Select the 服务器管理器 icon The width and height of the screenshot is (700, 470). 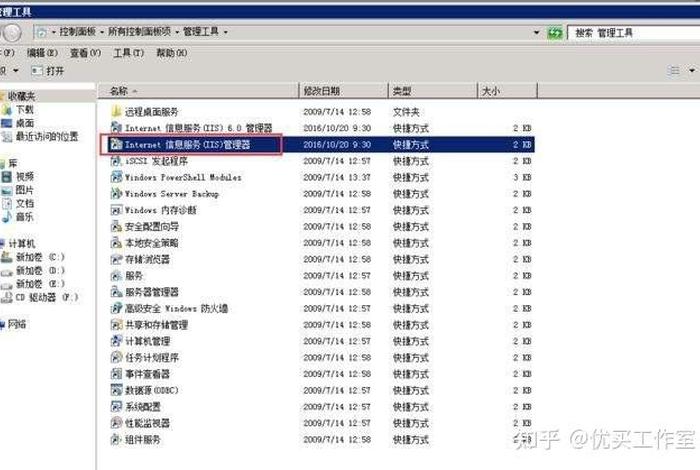point(116,292)
